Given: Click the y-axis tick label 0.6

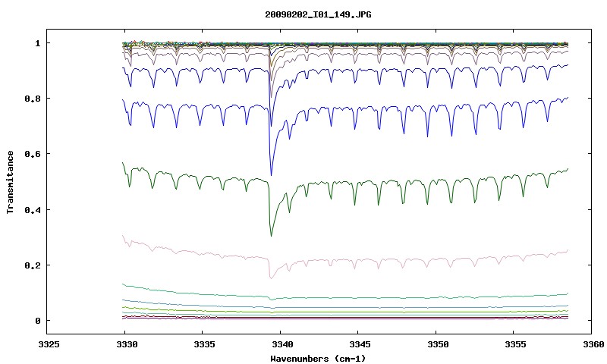Looking at the screenshot, I should coord(32,154).
